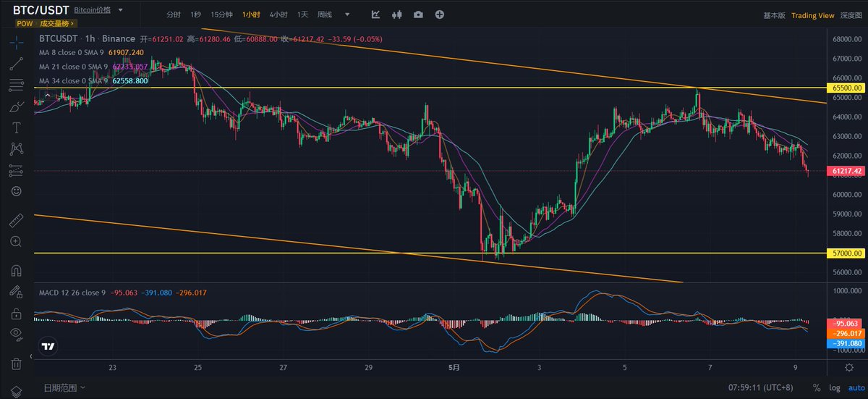
Task: Click the 68000.00 price axis label
Action: coord(848,39)
